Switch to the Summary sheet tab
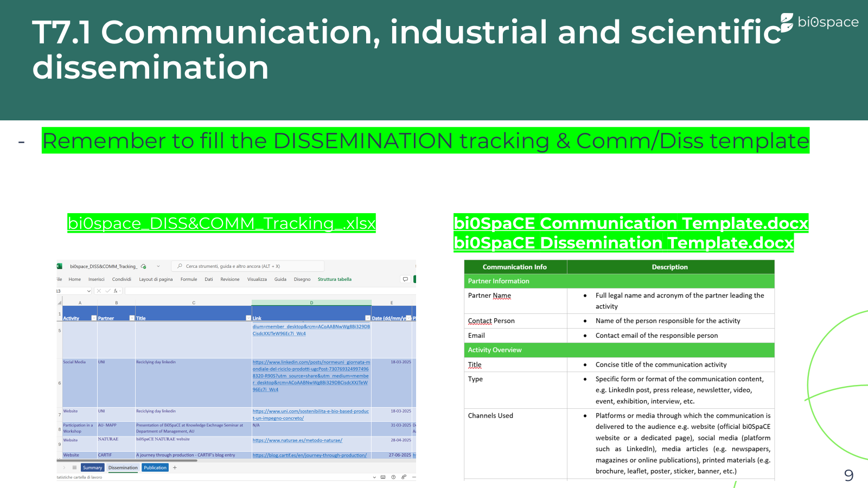Viewport: 868px width, 488px height. pyautogui.click(x=92, y=467)
